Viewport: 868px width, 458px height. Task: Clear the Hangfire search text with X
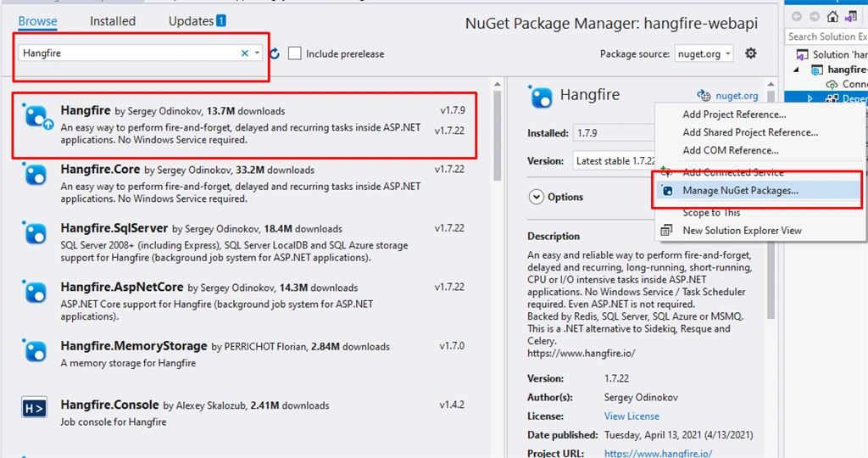tap(245, 53)
